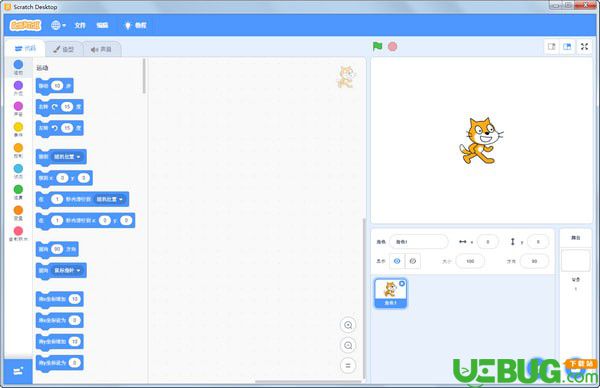
Task: Switch to the Code tab
Action: 25,49
